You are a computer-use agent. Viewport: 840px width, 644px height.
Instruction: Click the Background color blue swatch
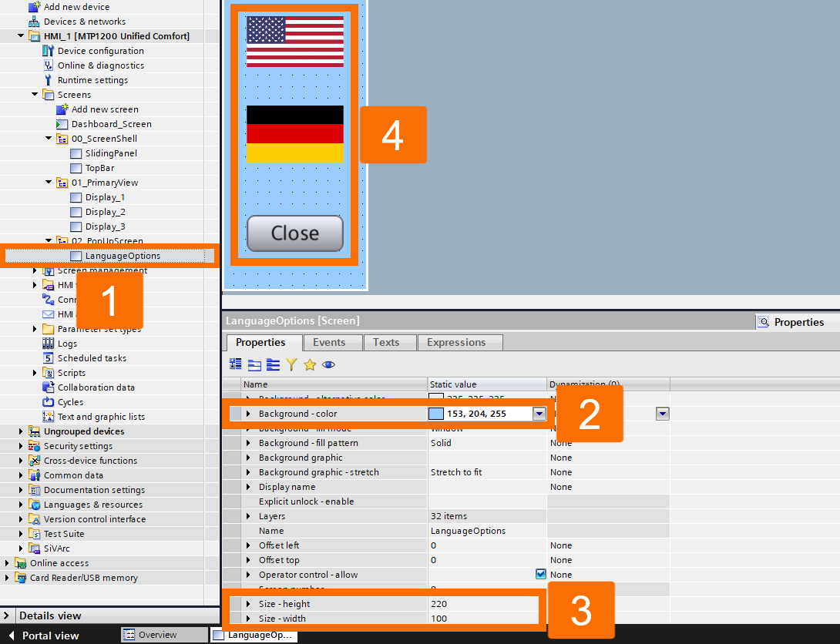436,414
